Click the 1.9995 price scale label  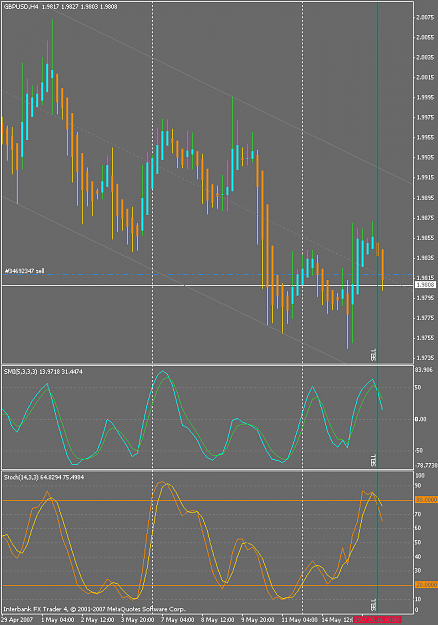[425, 98]
